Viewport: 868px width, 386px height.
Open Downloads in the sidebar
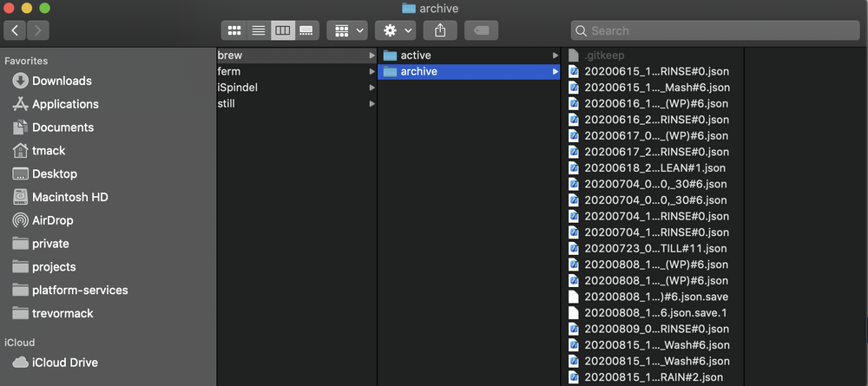tap(62, 81)
